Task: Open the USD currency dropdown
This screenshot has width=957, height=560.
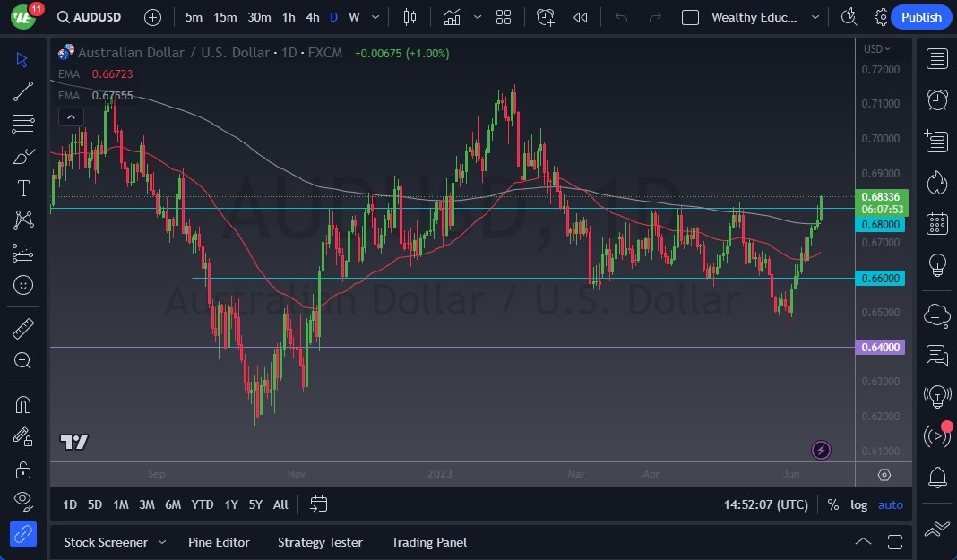Action: (876, 48)
